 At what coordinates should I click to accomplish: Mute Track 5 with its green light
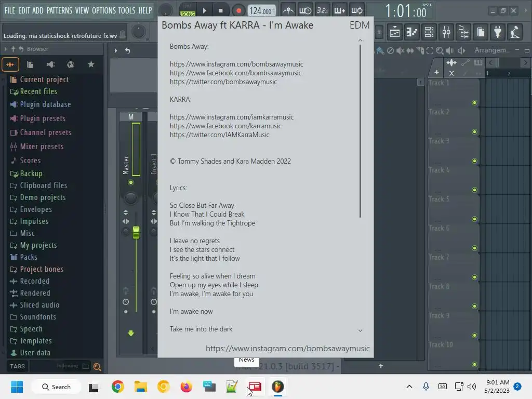pyautogui.click(x=474, y=219)
